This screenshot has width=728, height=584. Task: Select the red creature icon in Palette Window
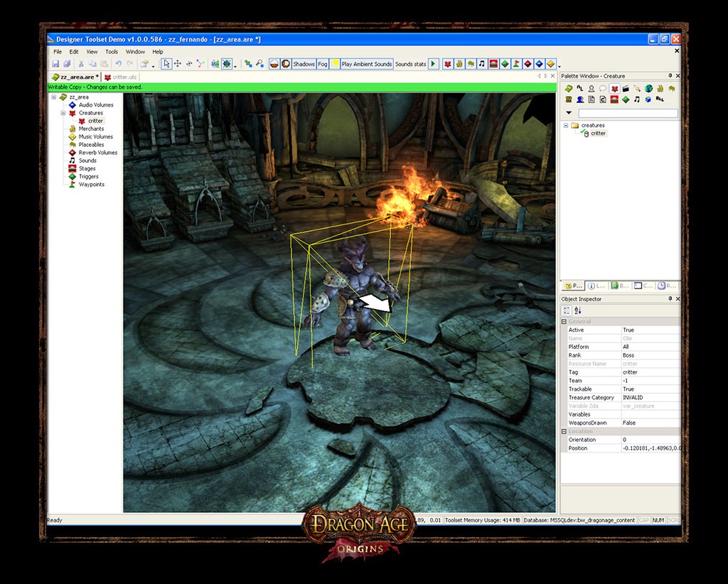614,88
